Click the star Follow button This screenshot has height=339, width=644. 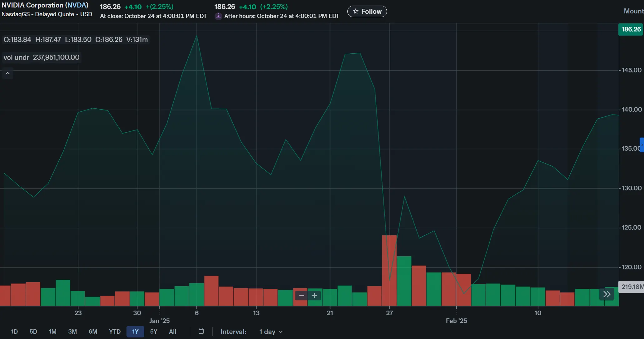(367, 12)
